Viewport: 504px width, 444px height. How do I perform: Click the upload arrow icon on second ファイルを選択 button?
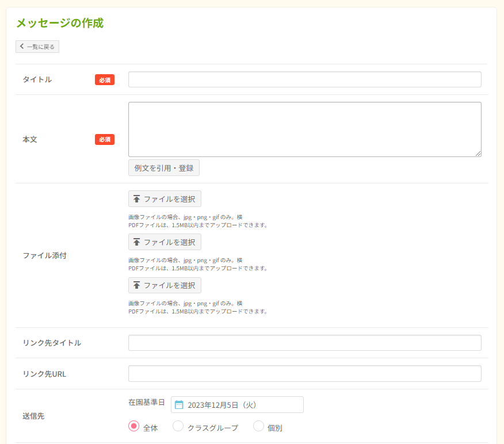coord(136,242)
